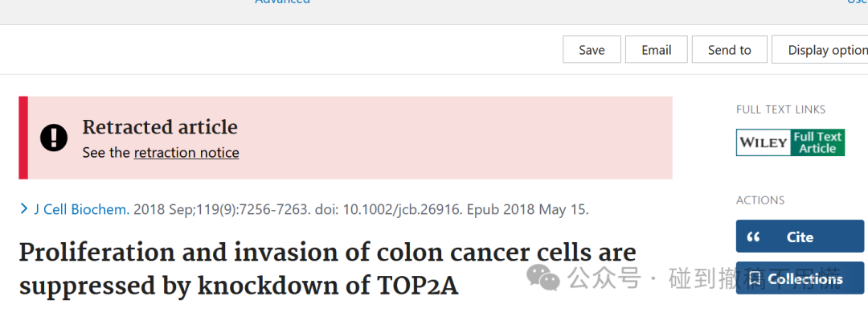
Task: Open the Send to dropdown
Action: pyautogui.click(x=729, y=50)
